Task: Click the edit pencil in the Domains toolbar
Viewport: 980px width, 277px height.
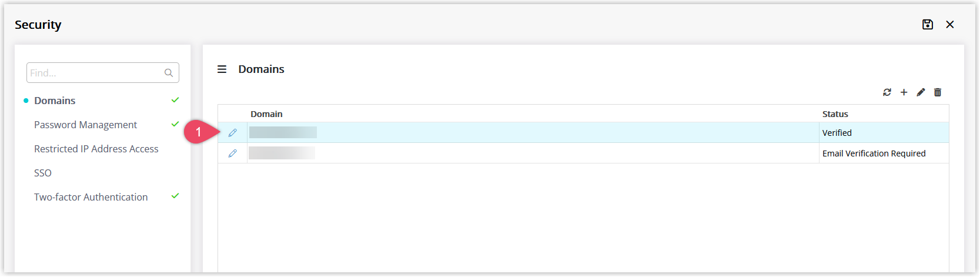Action: 921,92
